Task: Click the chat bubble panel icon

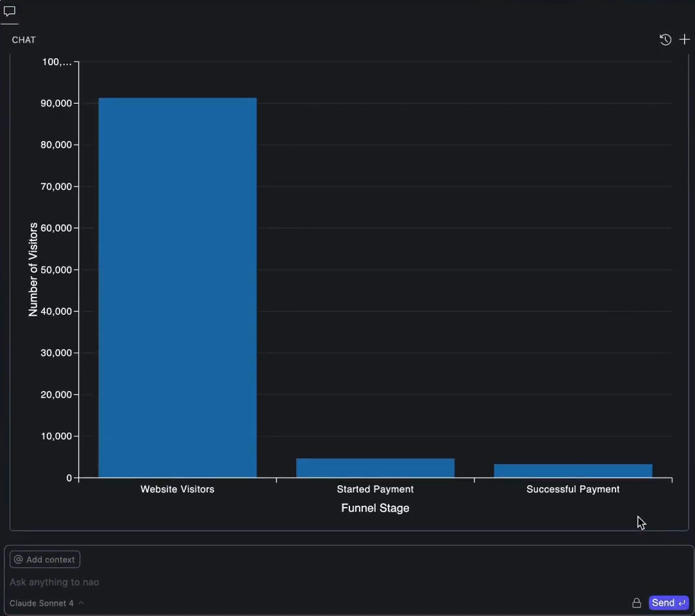Action: point(9,12)
